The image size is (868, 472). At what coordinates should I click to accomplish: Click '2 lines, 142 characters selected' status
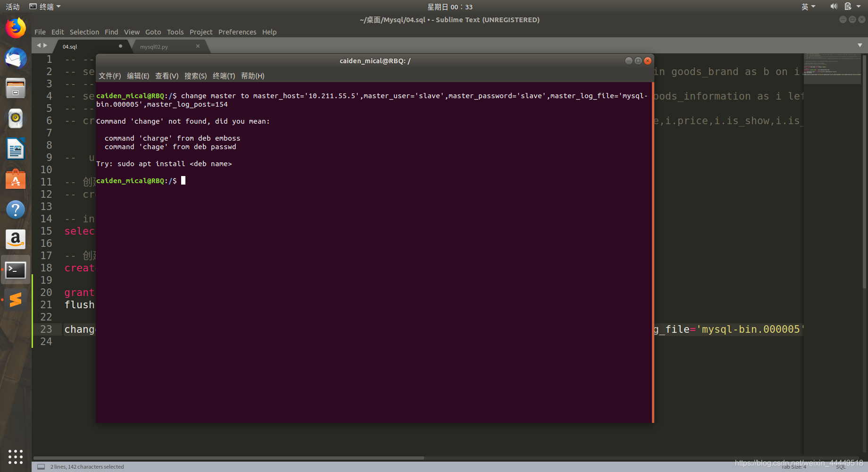tap(87, 467)
